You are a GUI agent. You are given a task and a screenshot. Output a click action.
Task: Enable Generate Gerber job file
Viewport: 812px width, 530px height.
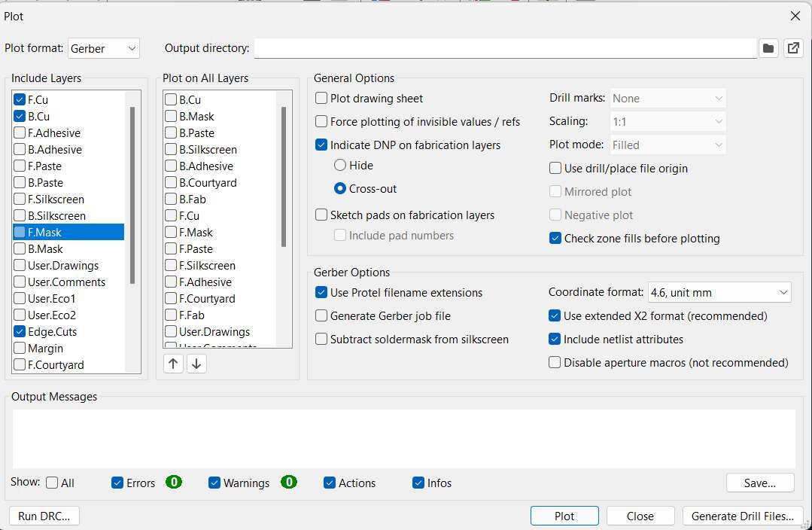(x=321, y=315)
